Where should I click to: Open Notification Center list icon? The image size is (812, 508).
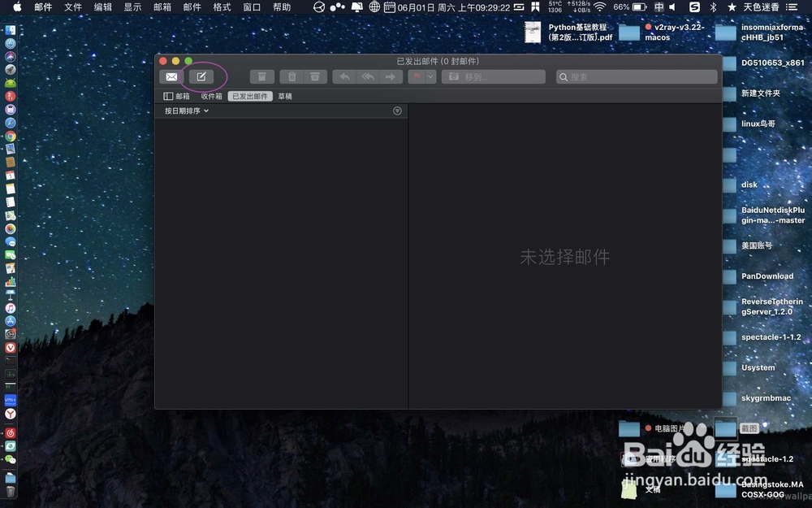click(x=791, y=7)
